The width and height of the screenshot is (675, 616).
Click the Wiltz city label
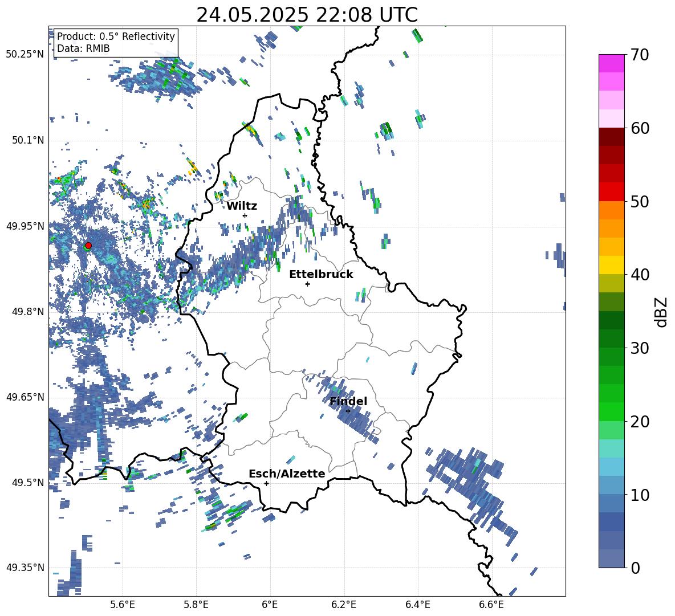(x=242, y=206)
